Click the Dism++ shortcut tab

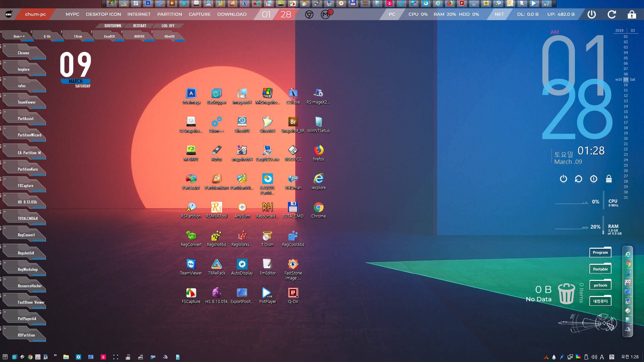(19, 36)
